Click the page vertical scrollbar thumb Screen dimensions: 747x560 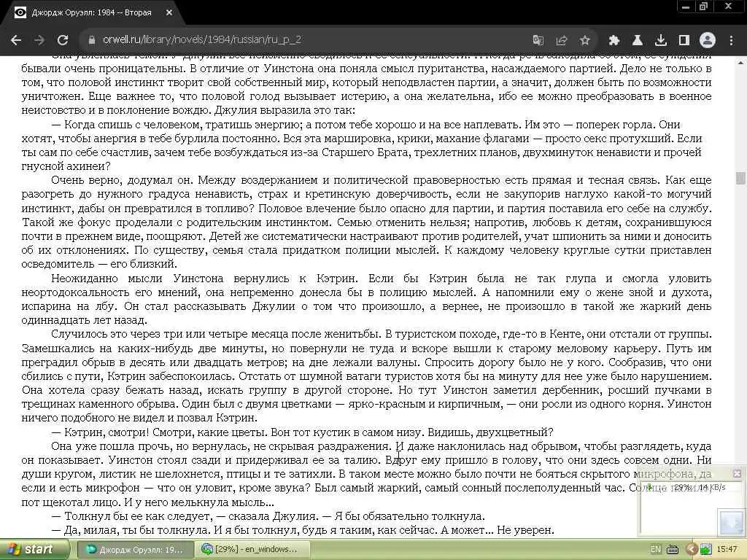point(740,178)
